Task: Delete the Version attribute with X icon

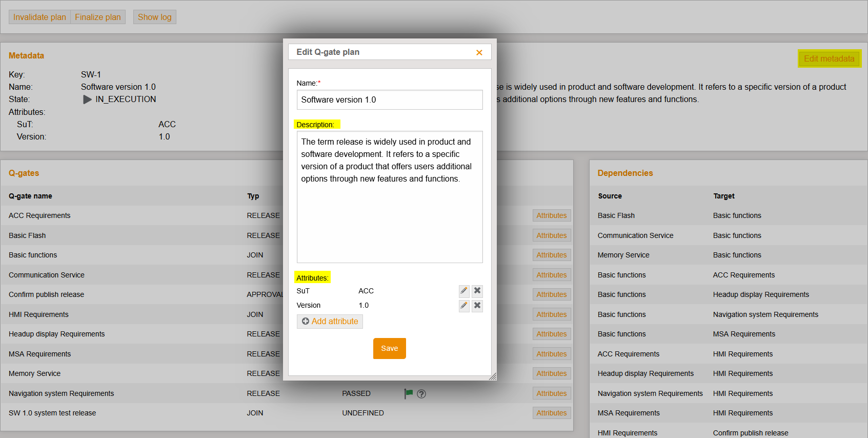Action: point(477,305)
